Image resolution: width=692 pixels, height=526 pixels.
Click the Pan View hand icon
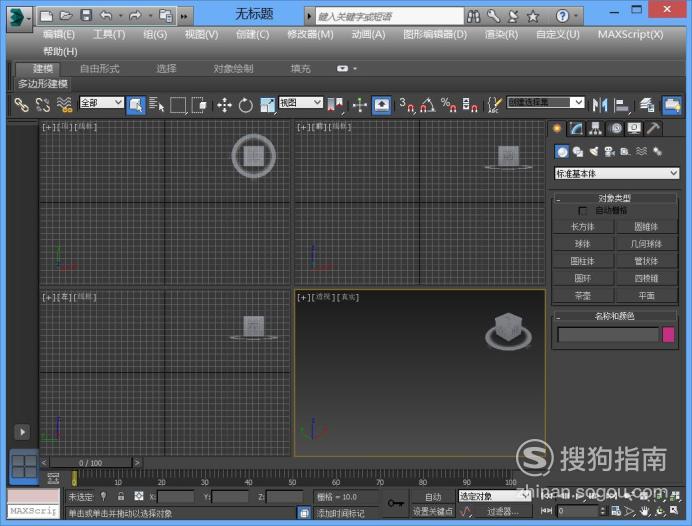click(645, 511)
